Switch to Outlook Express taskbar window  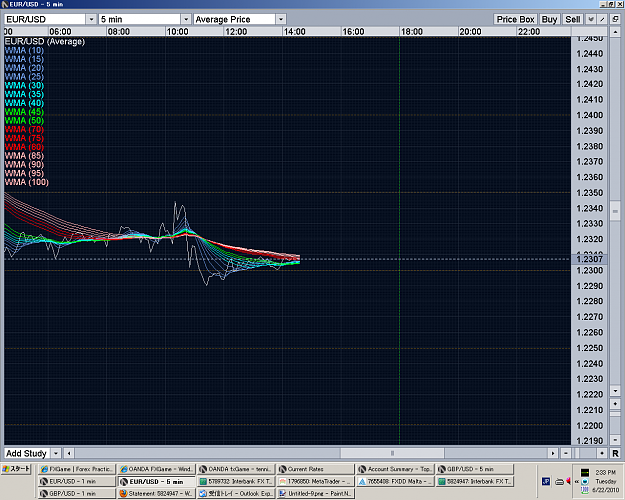pyautogui.click(x=236, y=493)
